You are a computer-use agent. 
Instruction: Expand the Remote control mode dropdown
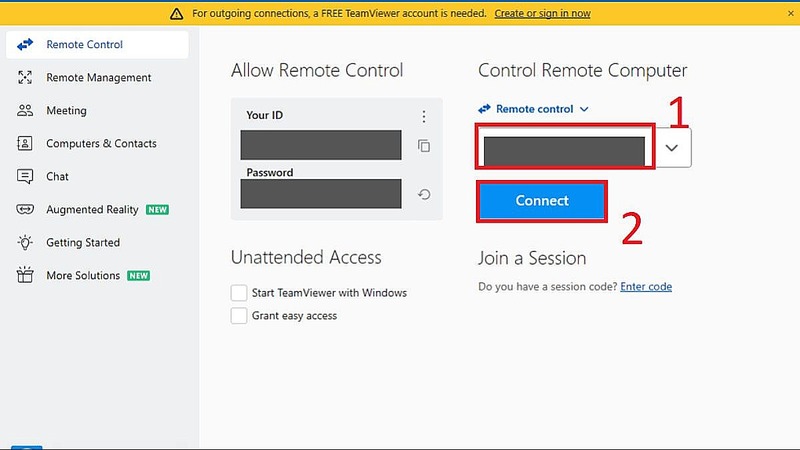click(x=584, y=109)
